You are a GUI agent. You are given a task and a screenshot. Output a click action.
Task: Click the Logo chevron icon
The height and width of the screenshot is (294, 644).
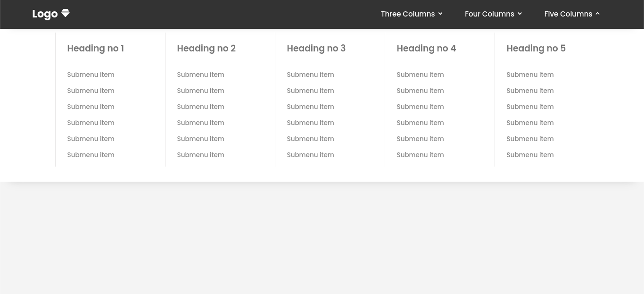point(65,13)
